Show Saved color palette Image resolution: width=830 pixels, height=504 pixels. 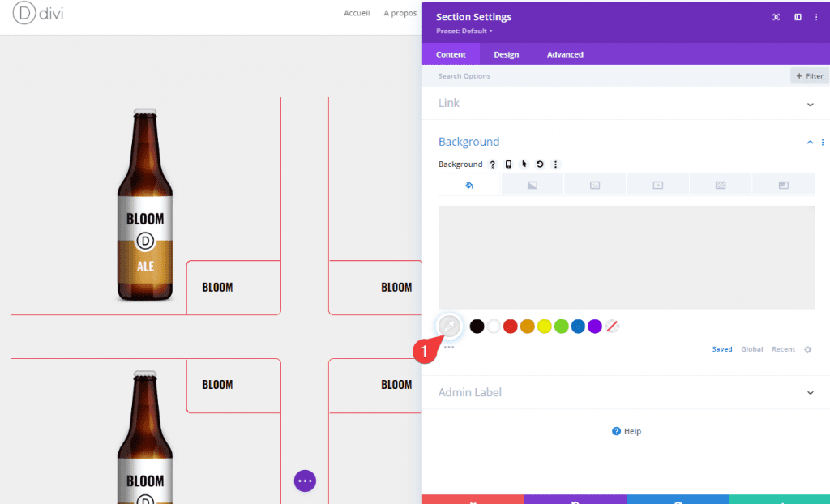722,349
